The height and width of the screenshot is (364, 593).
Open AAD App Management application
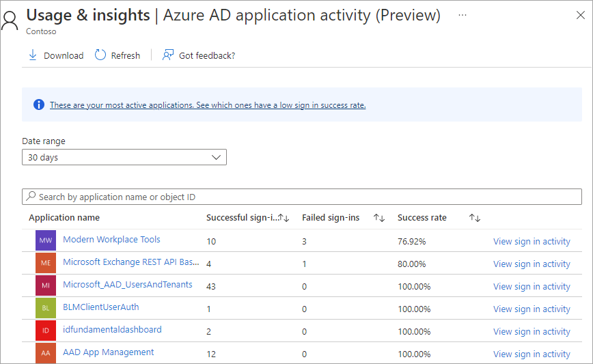pos(108,352)
